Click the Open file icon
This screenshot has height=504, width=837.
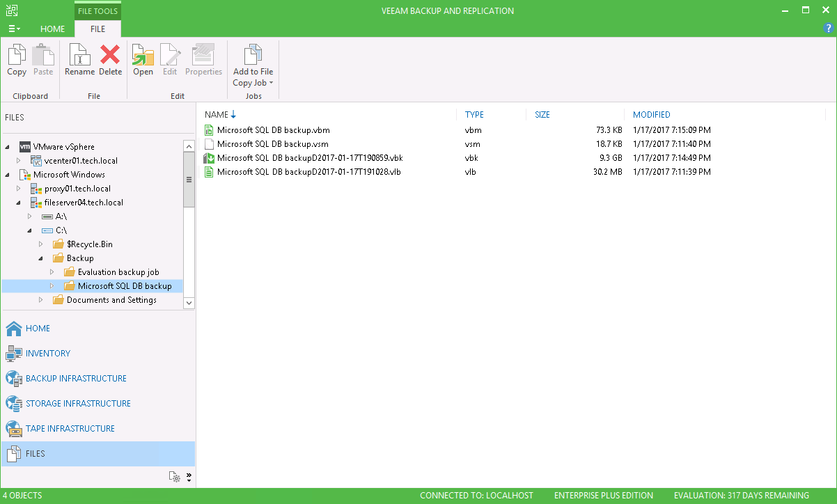pyautogui.click(x=143, y=55)
